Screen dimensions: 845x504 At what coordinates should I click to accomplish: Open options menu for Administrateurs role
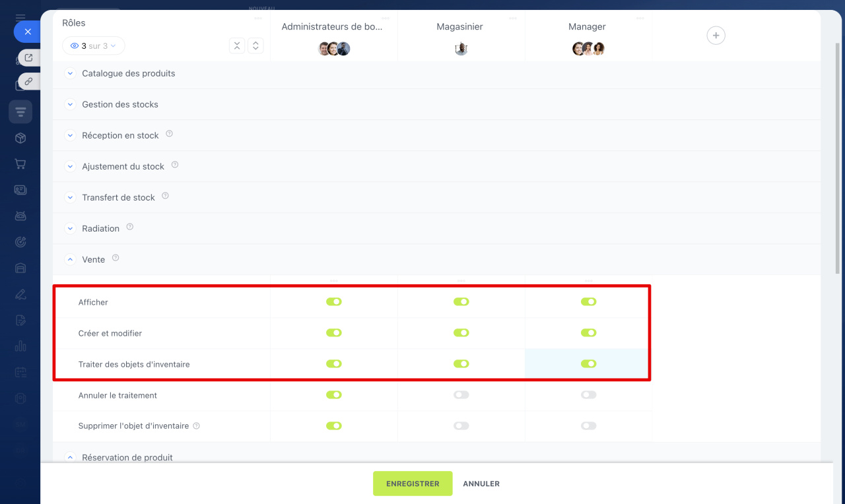pyautogui.click(x=386, y=18)
